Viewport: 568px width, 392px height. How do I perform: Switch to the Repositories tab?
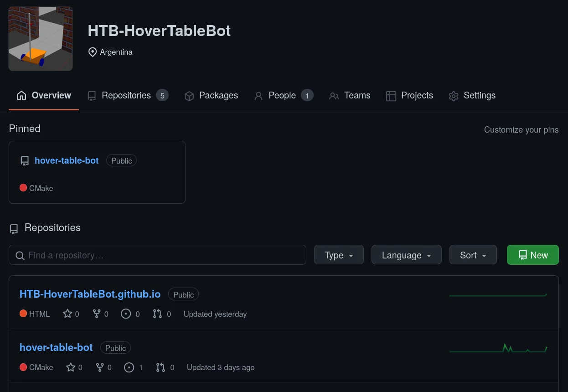pos(126,95)
